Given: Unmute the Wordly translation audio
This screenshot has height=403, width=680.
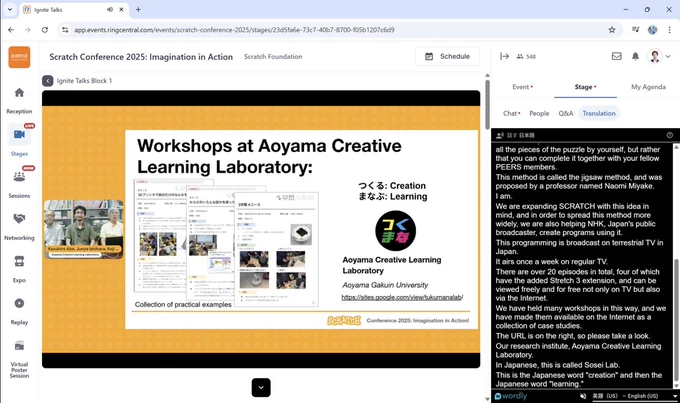Looking at the screenshot, I should (583, 396).
